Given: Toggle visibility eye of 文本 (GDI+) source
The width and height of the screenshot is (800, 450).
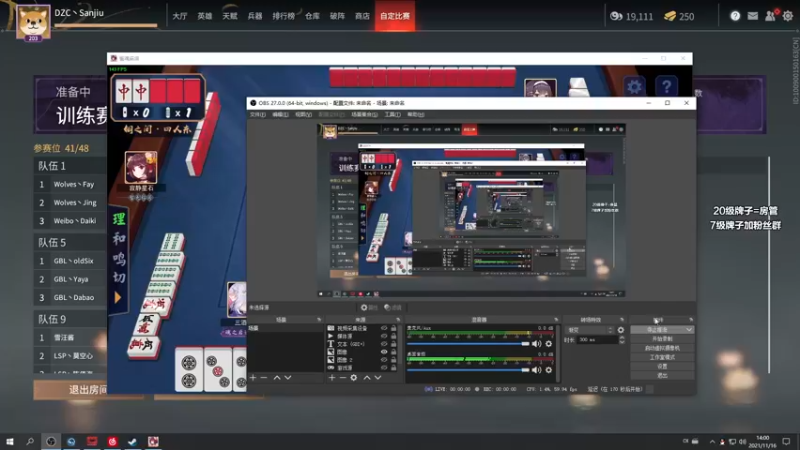Looking at the screenshot, I should tap(384, 344).
